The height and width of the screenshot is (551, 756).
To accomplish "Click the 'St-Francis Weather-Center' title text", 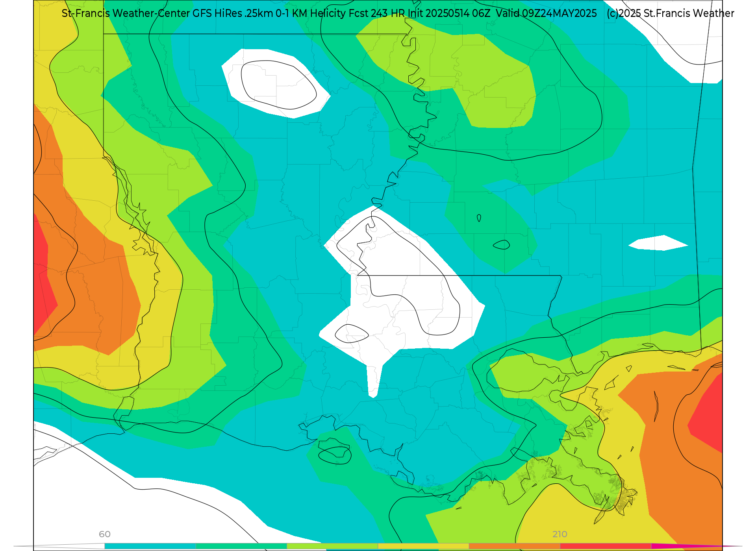I will pyautogui.click(x=126, y=13).
